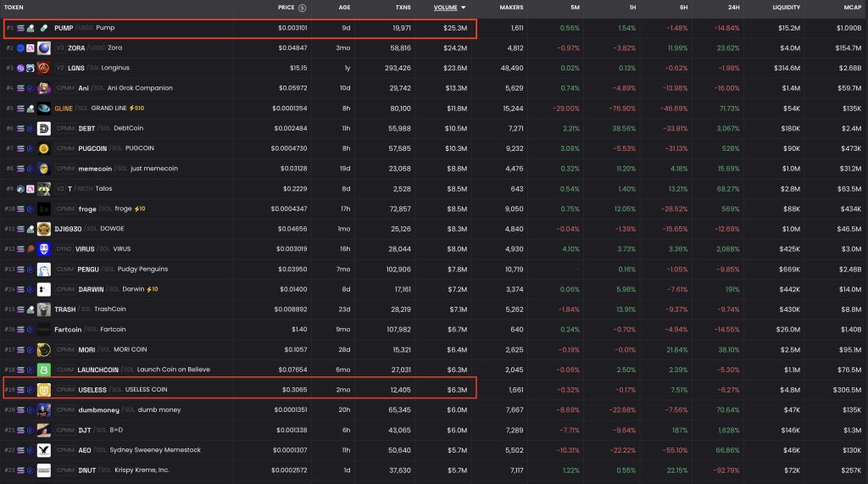The height and width of the screenshot is (484, 868).
Task: Click the DARWIN token logo
Action: (x=44, y=289)
